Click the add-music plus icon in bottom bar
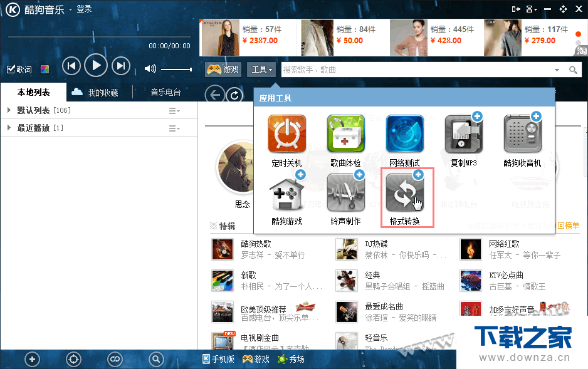 tap(32, 359)
